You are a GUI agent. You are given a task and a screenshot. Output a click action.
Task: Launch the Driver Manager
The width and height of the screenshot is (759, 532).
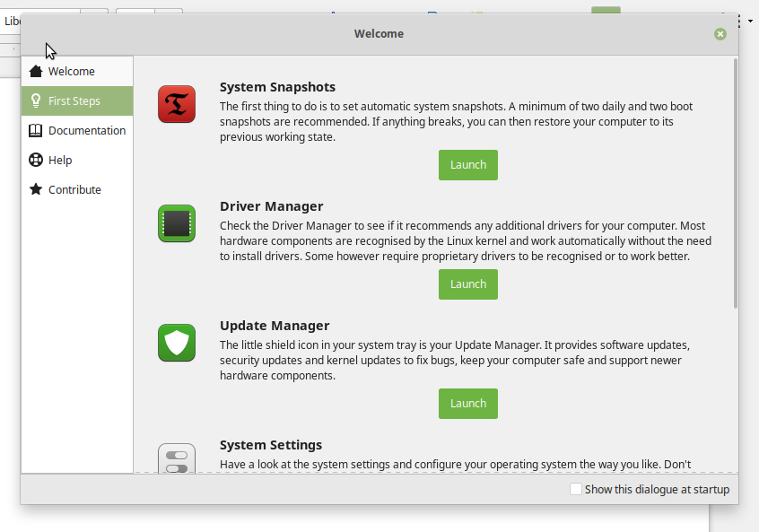point(468,284)
